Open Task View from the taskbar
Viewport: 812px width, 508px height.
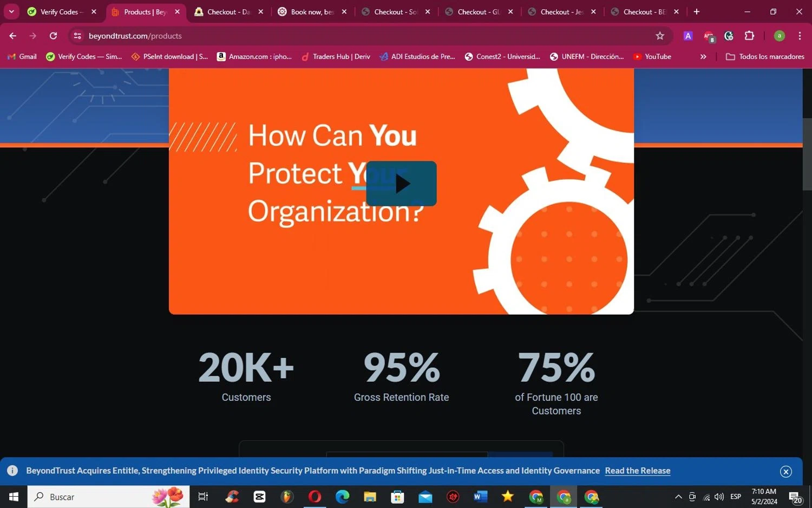(x=203, y=497)
